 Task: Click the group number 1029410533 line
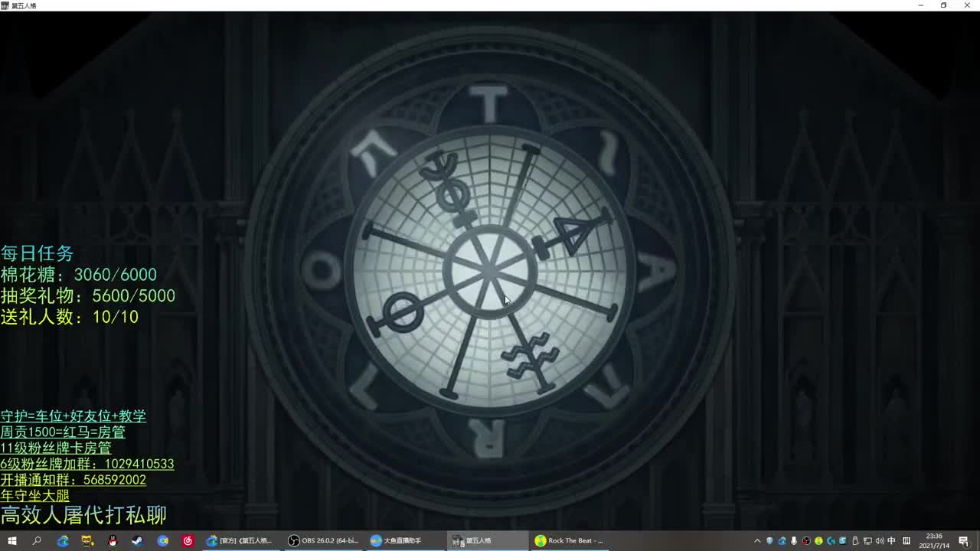(x=87, y=465)
